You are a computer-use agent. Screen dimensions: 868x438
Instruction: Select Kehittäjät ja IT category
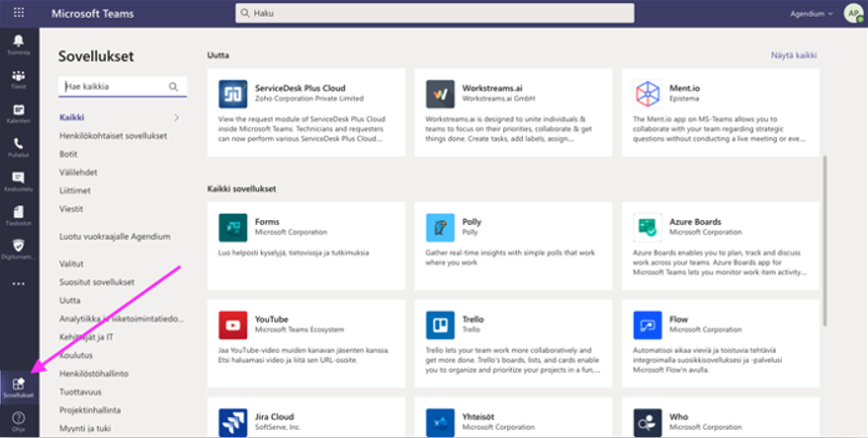pyautogui.click(x=86, y=337)
